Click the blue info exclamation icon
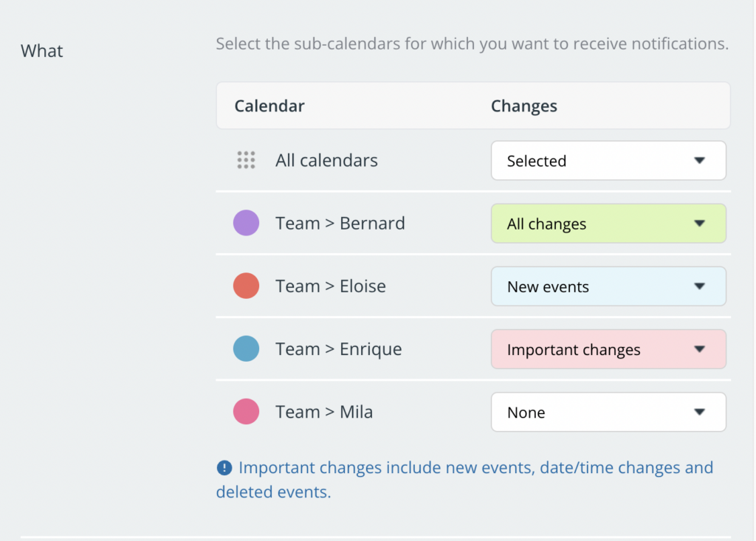756x541 pixels. 224,467
